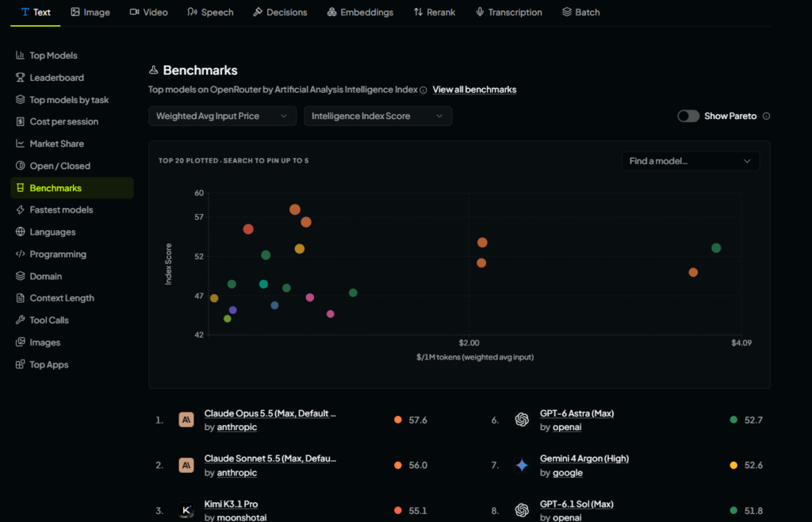The image size is (812, 522).
Task: Switch to the Transcription tab
Action: pyautogui.click(x=509, y=12)
